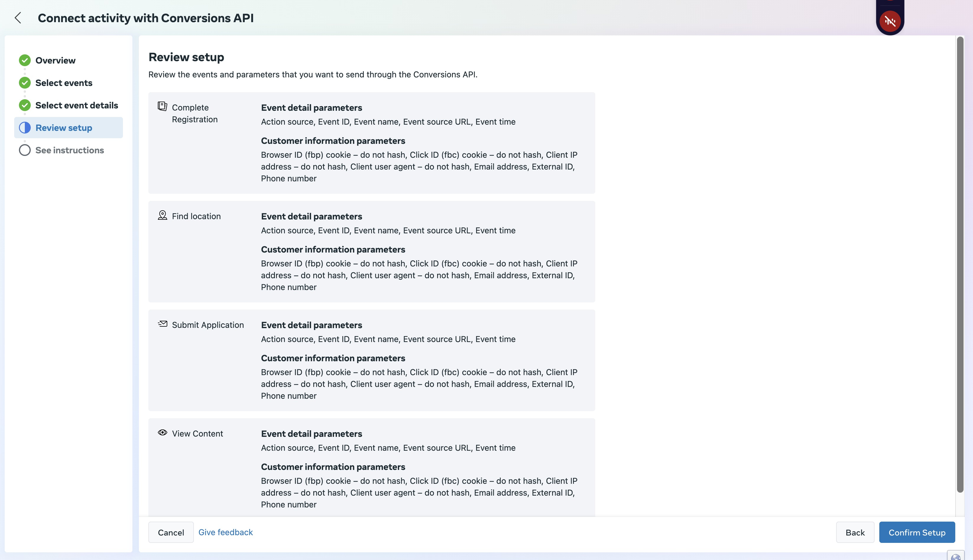Click the Submit Application envelope icon
Image resolution: width=973 pixels, height=560 pixels.
163,324
